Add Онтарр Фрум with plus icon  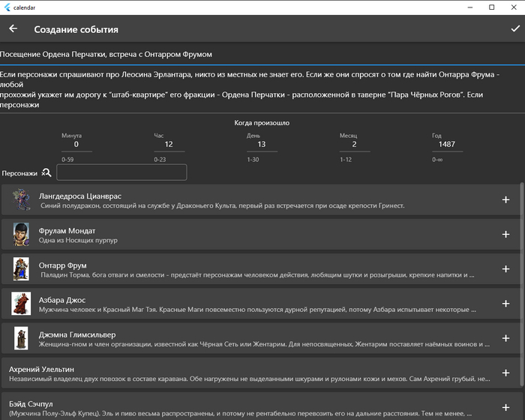click(x=505, y=269)
